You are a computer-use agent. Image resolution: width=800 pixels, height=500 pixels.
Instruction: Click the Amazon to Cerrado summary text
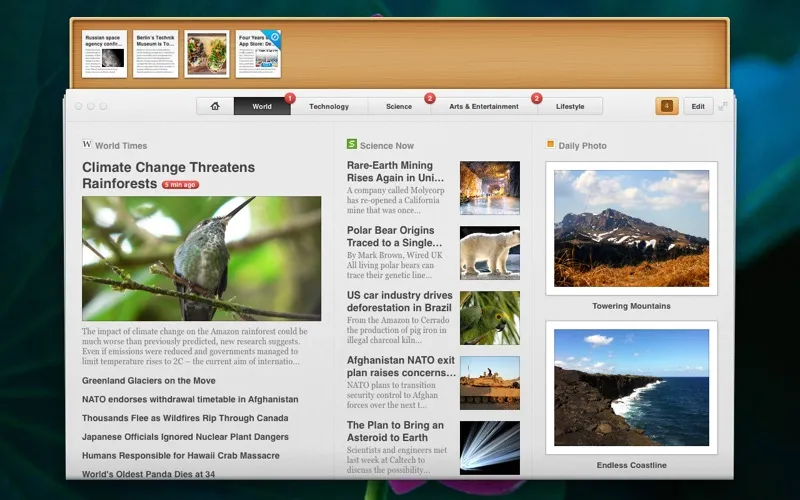click(x=398, y=330)
